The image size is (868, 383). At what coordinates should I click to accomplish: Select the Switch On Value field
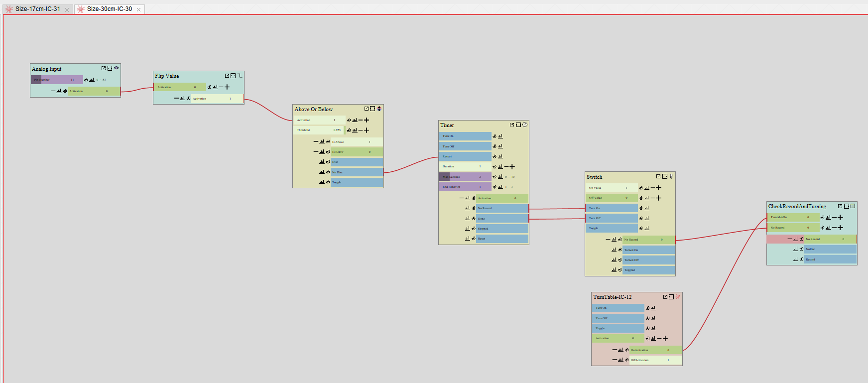(612, 188)
